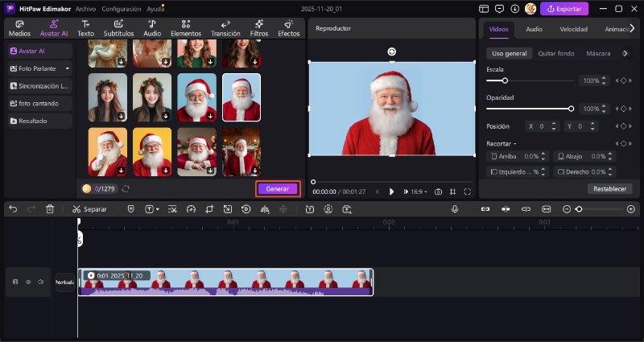Click the crop icon in timeline toolbar
The image size is (644, 342).
coord(209,209)
